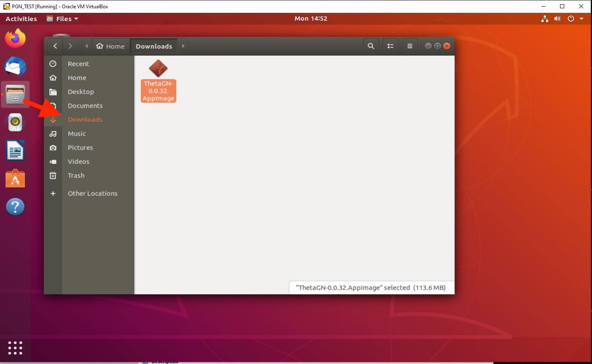Launch Thunderbird mail from the dock
This screenshot has width=592, height=364.
(x=15, y=66)
